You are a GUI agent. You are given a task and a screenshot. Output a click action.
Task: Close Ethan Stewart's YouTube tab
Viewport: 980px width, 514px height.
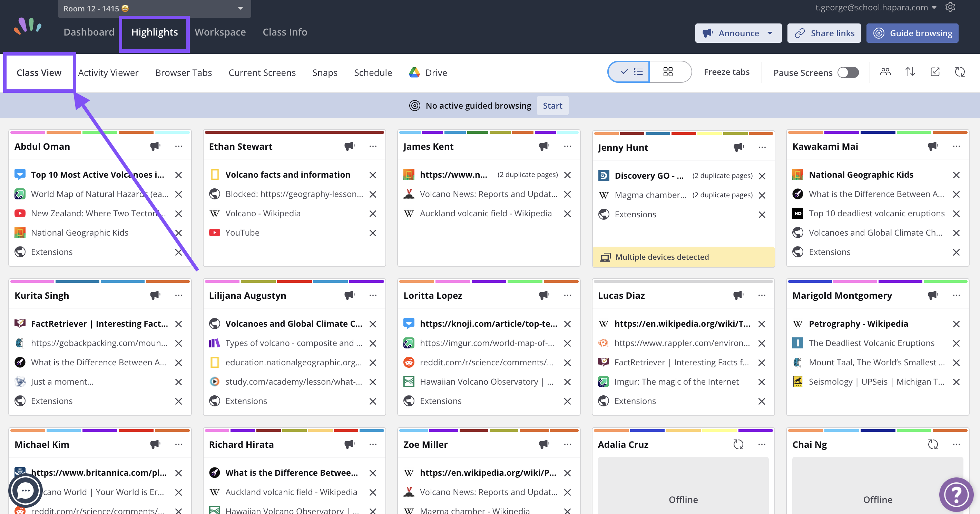(x=373, y=233)
